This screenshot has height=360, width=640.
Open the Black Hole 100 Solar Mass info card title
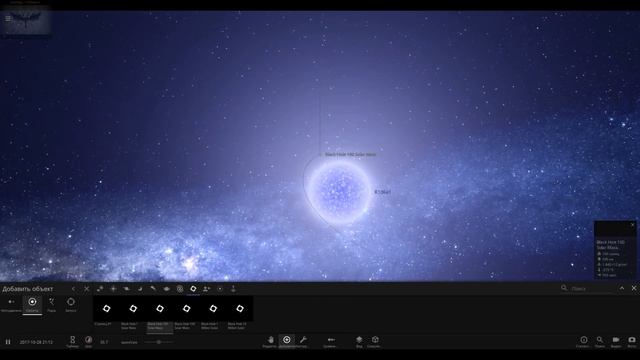[x=611, y=244]
